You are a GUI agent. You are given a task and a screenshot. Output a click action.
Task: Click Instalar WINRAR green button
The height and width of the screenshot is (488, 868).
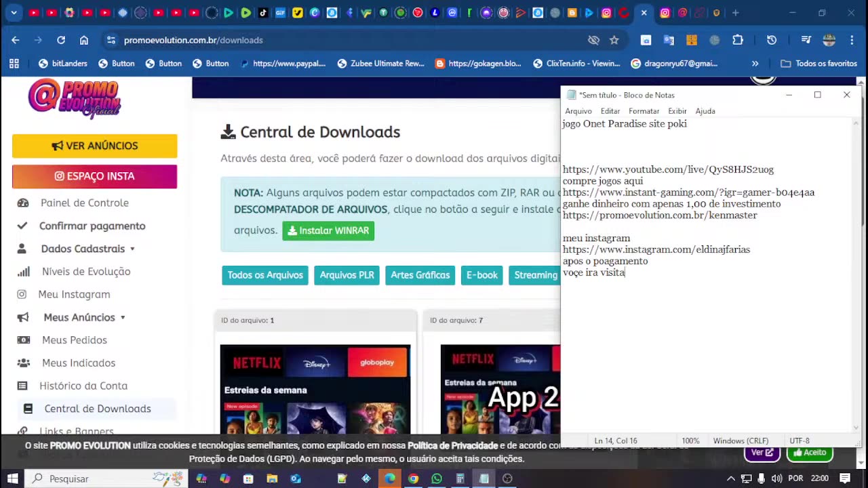[x=328, y=230]
